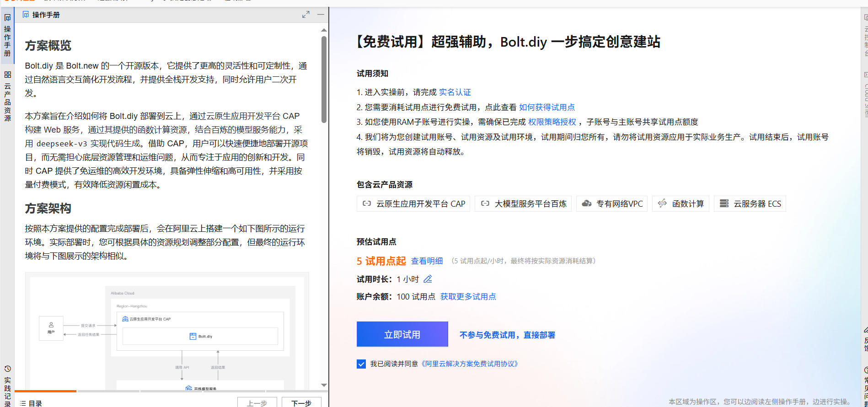Screen dimensions: 868x407
Task: Select the 函数计算 resource tag
Action: 680,204
